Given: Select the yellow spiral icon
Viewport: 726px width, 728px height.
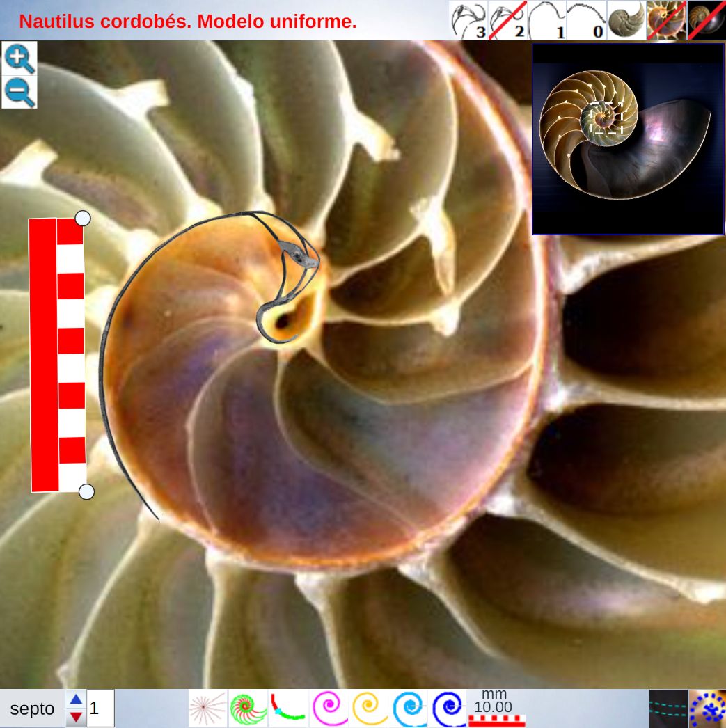Looking at the screenshot, I should click(370, 709).
